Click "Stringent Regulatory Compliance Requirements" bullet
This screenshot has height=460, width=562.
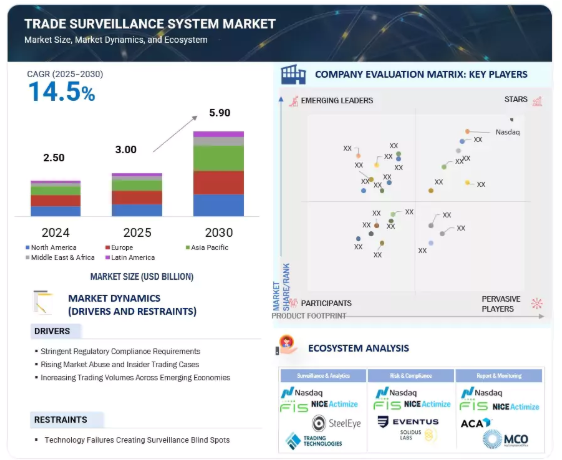pos(120,351)
